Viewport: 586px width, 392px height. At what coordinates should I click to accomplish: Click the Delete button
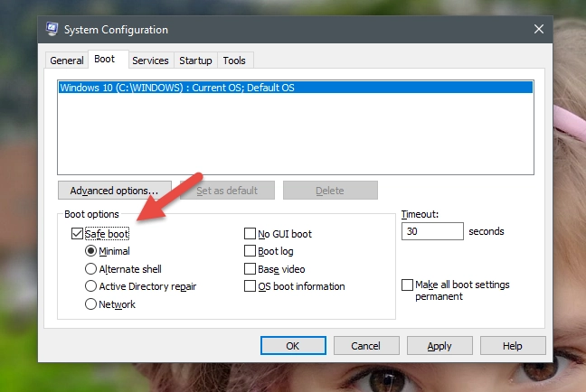pyautogui.click(x=330, y=191)
